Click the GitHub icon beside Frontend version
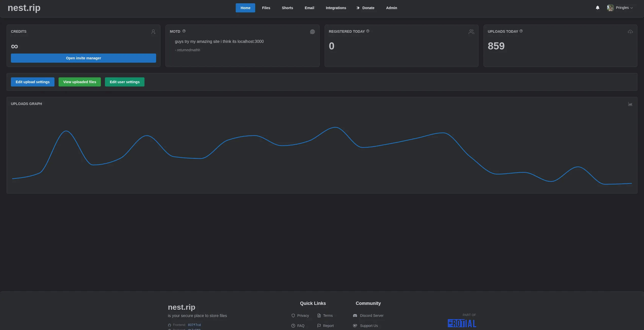Image resolution: width=644 pixels, height=330 pixels. [169, 325]
